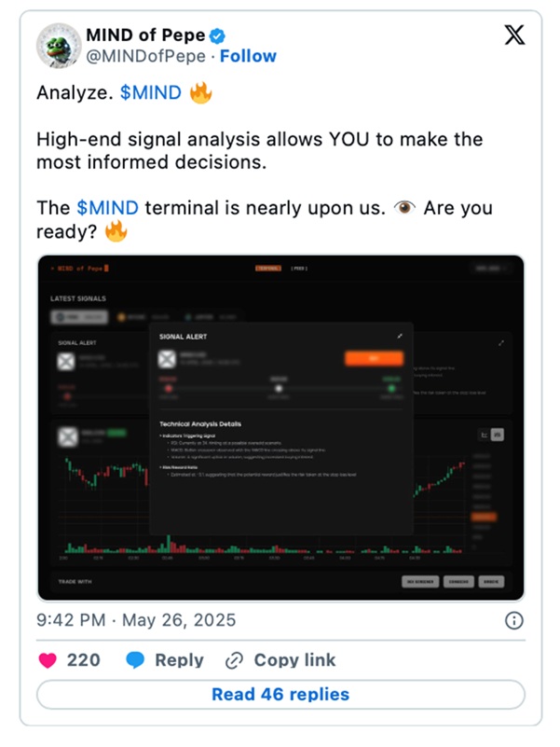Collapse the Signal Alert popup using its corner icon
Screen dimensions: 560x747
coord(400,336)
